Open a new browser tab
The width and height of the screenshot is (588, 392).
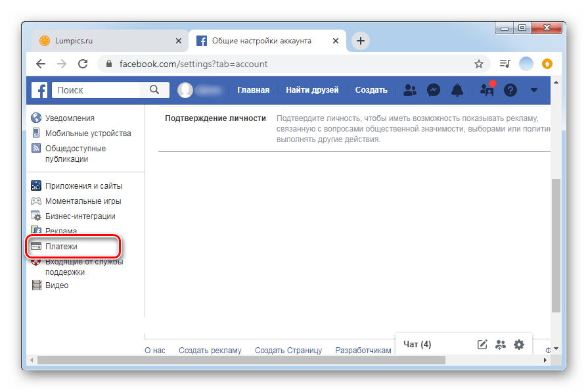tap(360, 41)
